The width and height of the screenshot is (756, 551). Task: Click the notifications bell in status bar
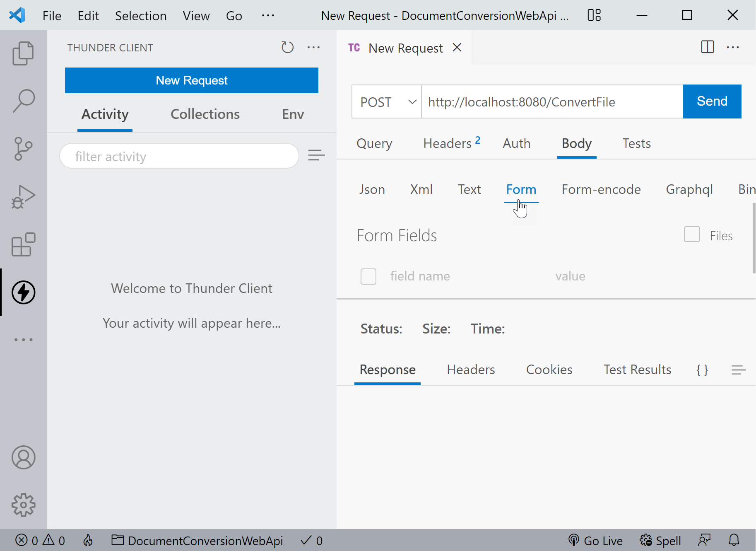(x=734, y=540)
